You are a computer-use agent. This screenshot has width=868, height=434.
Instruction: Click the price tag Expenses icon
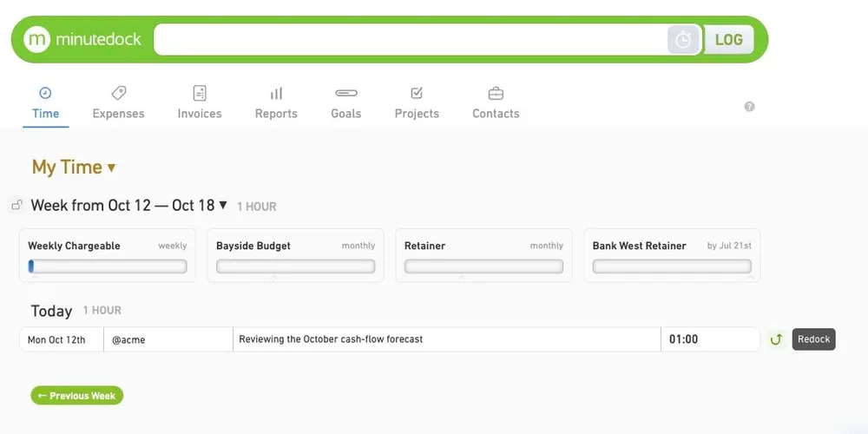[118, 93]
